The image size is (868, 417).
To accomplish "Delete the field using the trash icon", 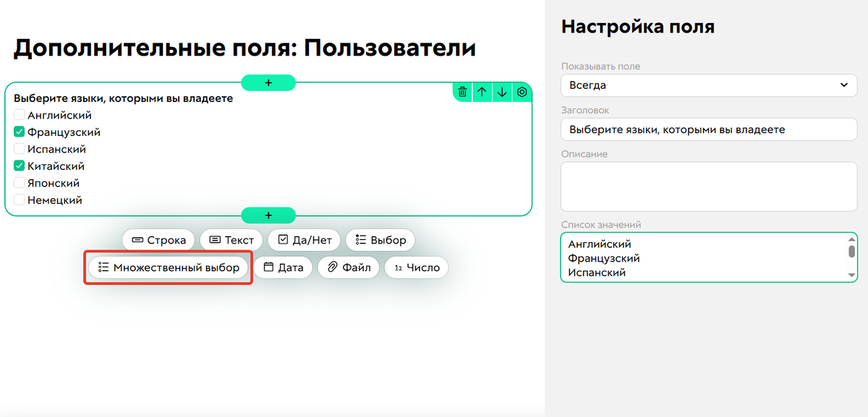I will coord(462,92).
